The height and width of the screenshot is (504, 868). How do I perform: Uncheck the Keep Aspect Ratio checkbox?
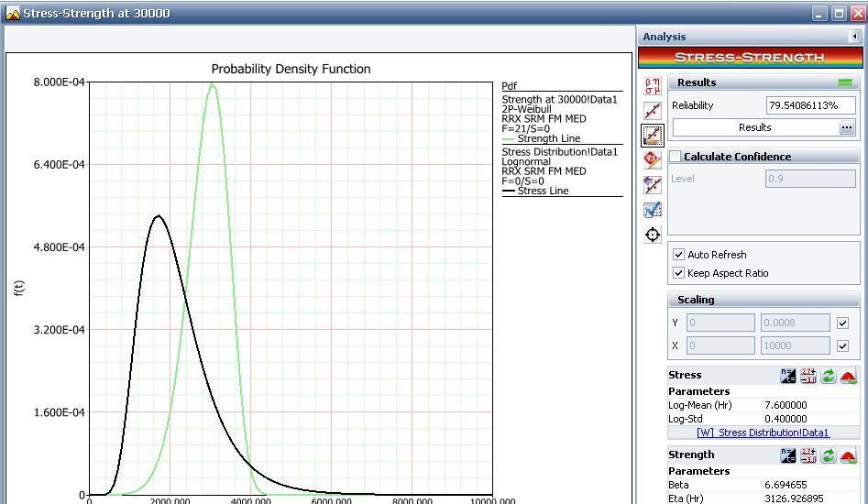point(678,273)
